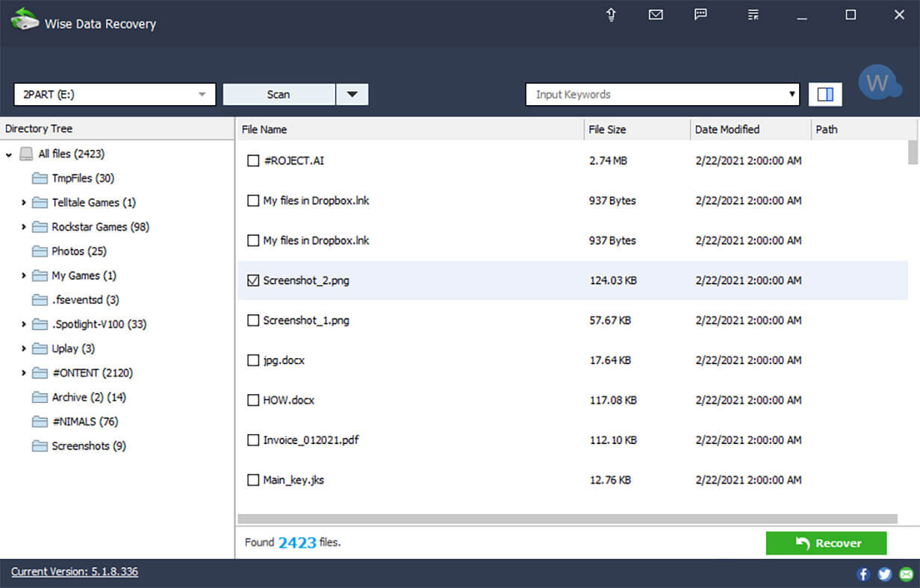
Task: Click the "Found 2423 files." status text
Action: pyautogui.click(x=293, y=542)
